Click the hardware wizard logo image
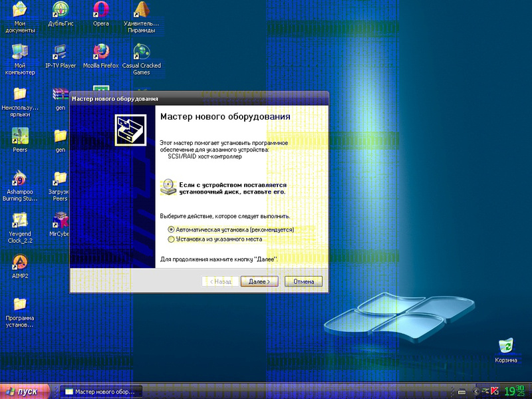 (130, 130)
